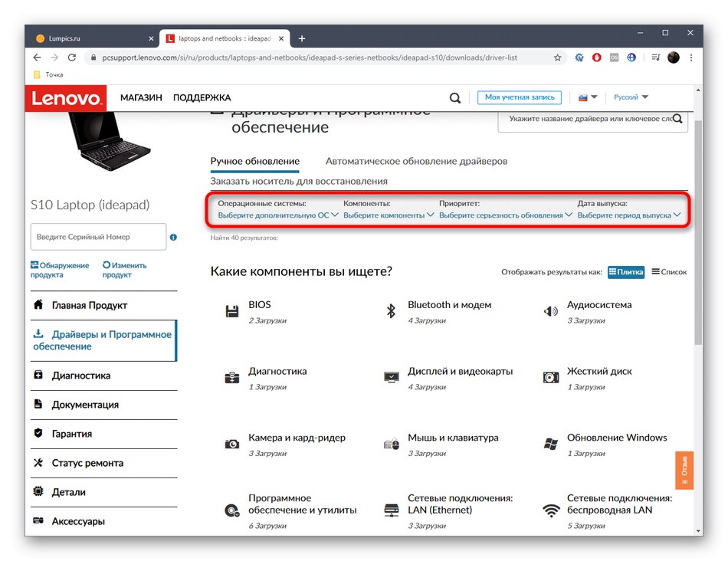The height and width of the screenshot is (561, 728).
Task: Click Программное обеспечение и утилиты disc icon
Action: 231,510
